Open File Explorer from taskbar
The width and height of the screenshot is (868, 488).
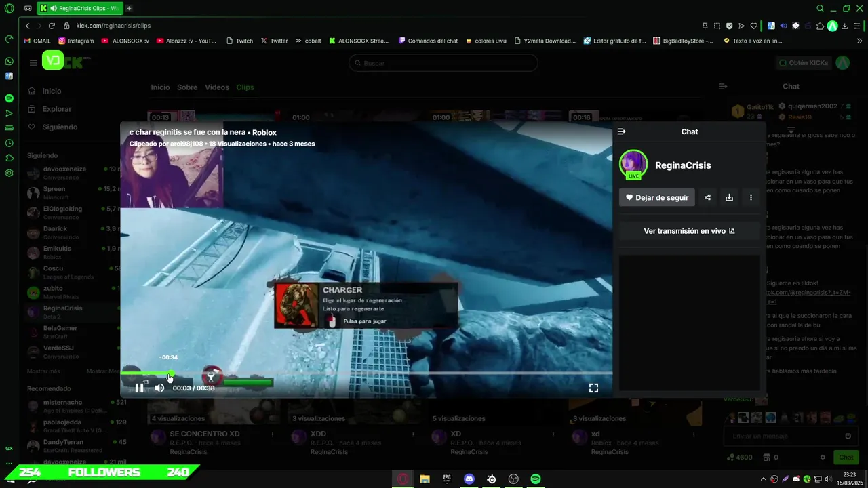coord(425,479)
